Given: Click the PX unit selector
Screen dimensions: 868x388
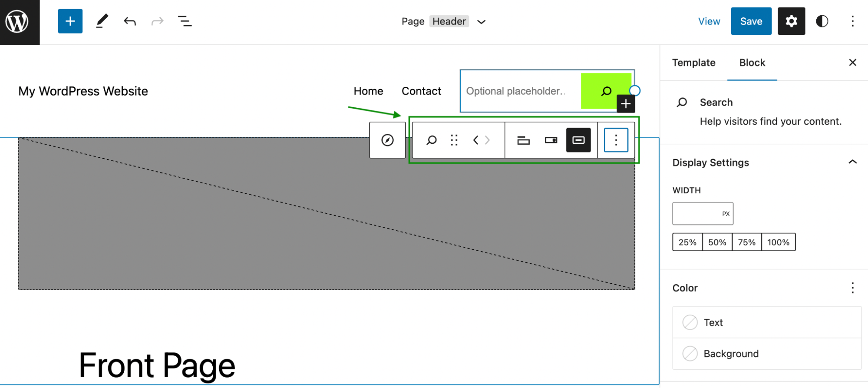Looking at the screenshot, I should tap(726, 213).
